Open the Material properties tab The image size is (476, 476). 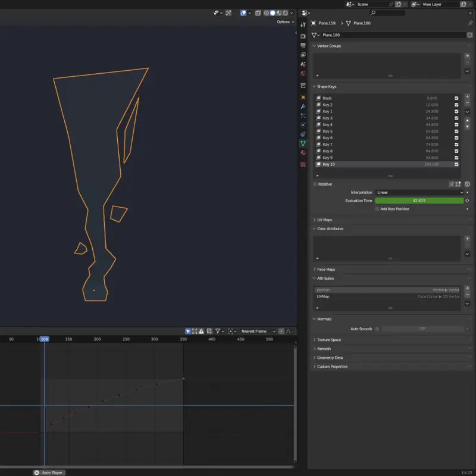(303, 153)
